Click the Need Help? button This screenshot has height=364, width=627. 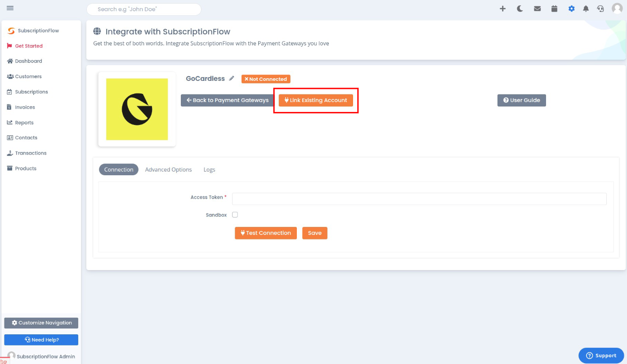point(41,340)
